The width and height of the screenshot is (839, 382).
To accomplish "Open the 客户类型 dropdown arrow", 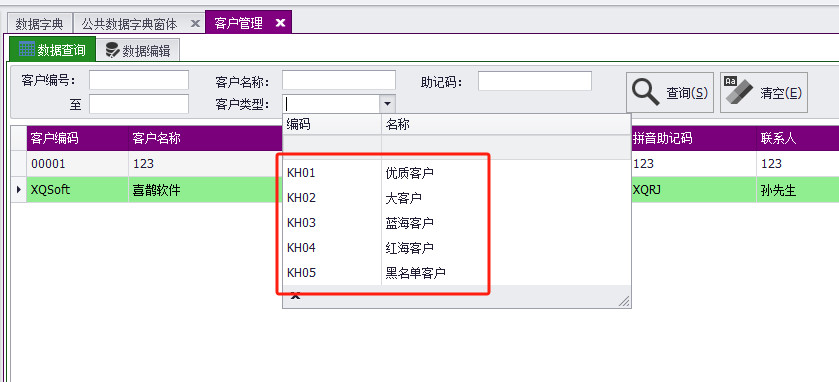I will pyautogui.click(x=387, y=103).
